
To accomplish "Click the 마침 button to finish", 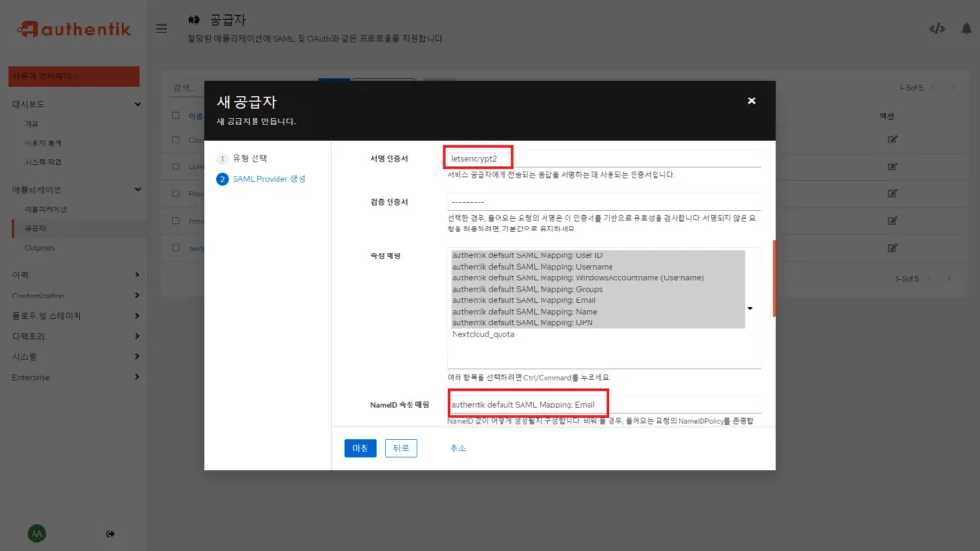I will pyautogui.click(x=359, y=448).
